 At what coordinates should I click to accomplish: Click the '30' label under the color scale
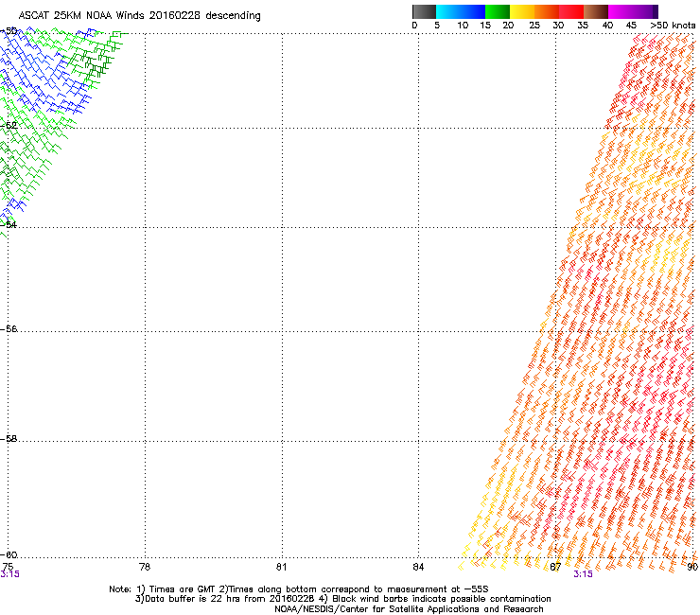point(558,26)
